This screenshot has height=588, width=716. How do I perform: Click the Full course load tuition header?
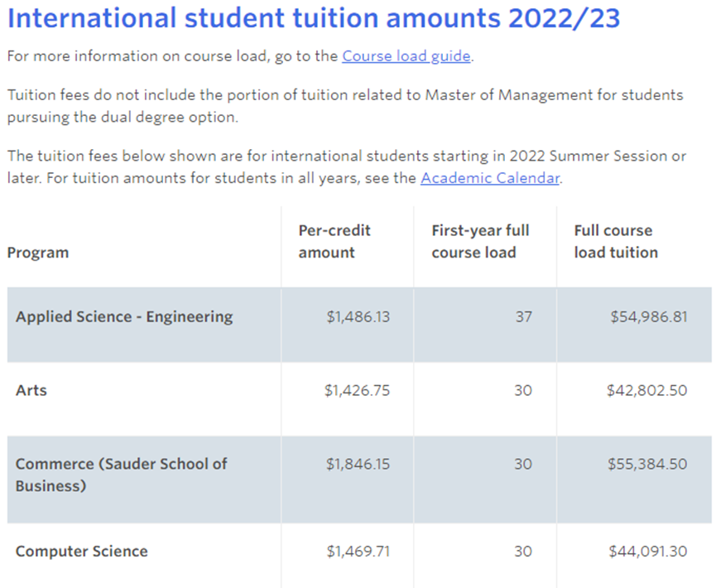[616, 241]
